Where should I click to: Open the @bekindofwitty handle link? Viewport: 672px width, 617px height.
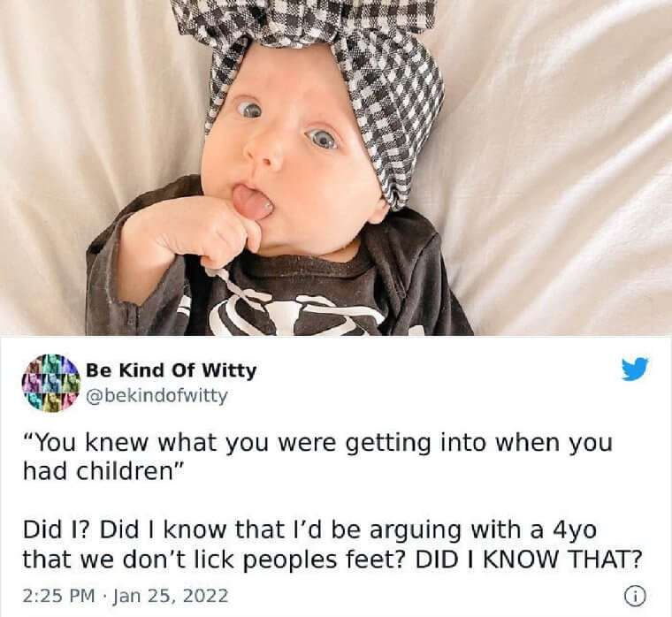coord(157,395)
